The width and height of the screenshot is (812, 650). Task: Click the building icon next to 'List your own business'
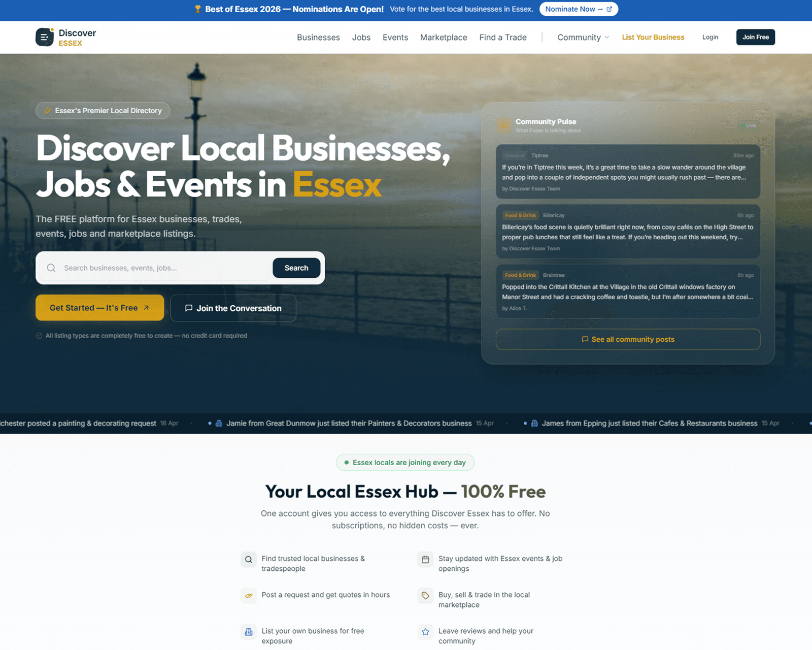click(x=248, y=632)
